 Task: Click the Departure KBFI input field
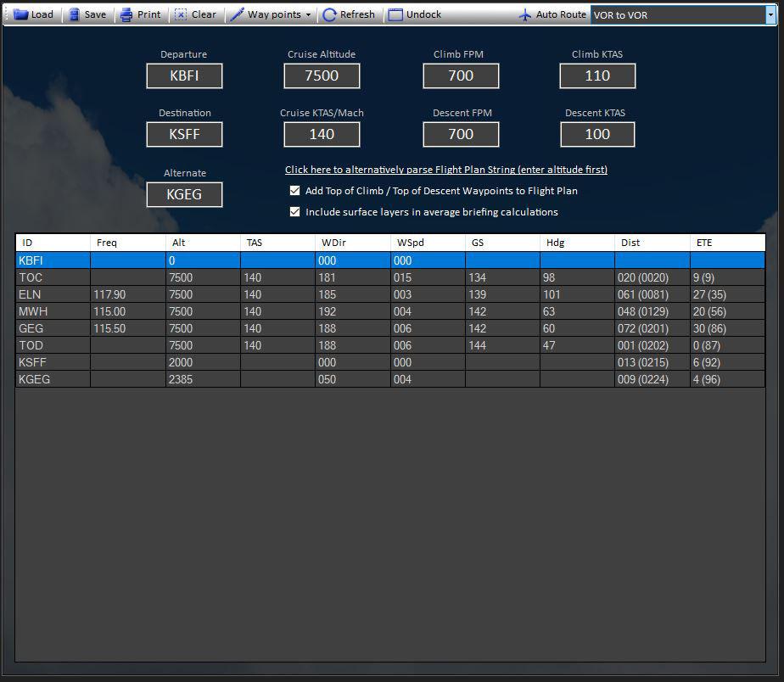184,75
